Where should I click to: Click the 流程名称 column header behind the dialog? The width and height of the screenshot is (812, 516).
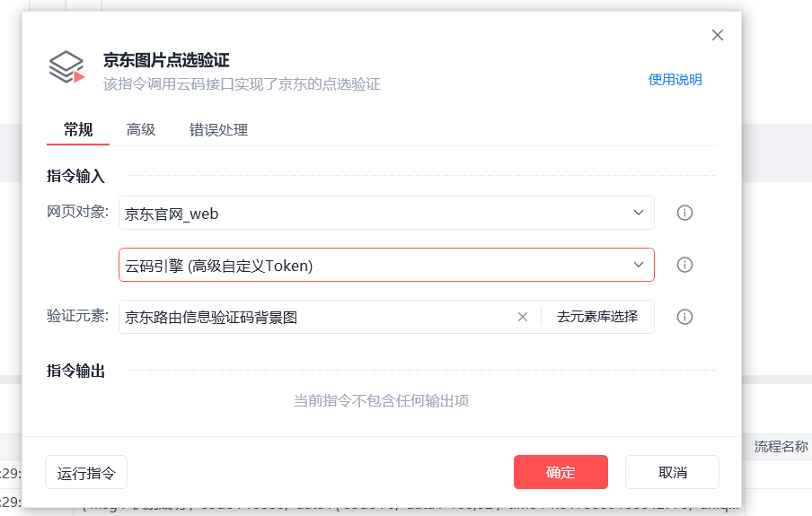(781, 446)
